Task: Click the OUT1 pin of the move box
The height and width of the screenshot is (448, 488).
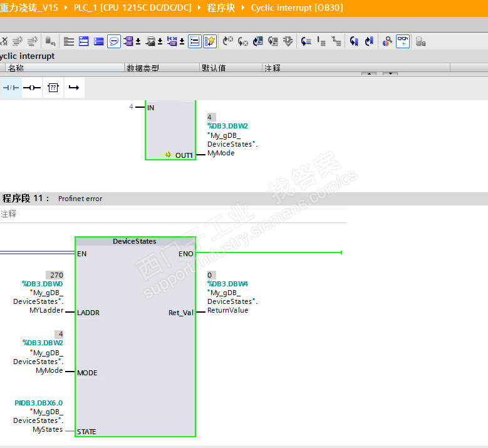Action: tap(184, 155)
